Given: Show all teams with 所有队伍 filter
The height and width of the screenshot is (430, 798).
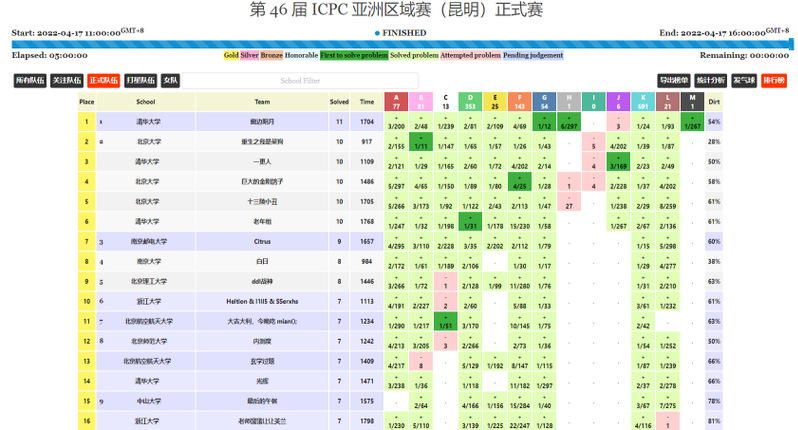Looking at the screenshot, I should tap(28, 79).
